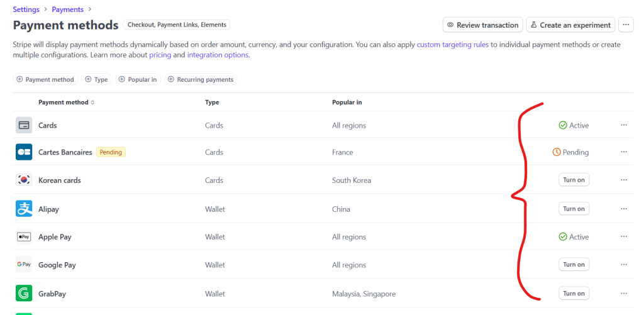644x315 pixels.
Task: Turn on Google Pay
Action: tap(574, 265)
